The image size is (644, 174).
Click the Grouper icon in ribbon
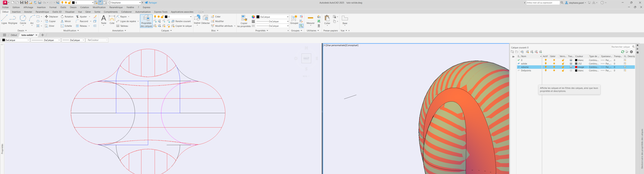point(294,19)
